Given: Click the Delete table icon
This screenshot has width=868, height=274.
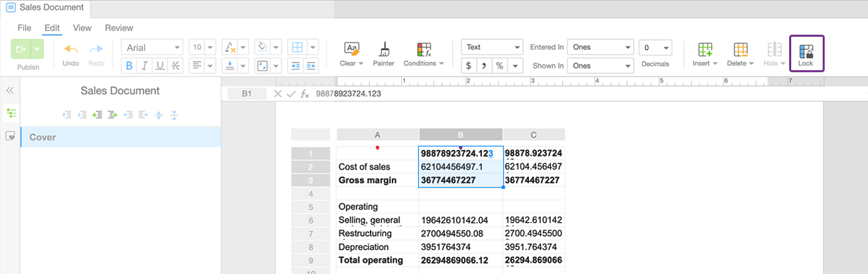Looking at the screenshot, I should (x=740, y=49).
